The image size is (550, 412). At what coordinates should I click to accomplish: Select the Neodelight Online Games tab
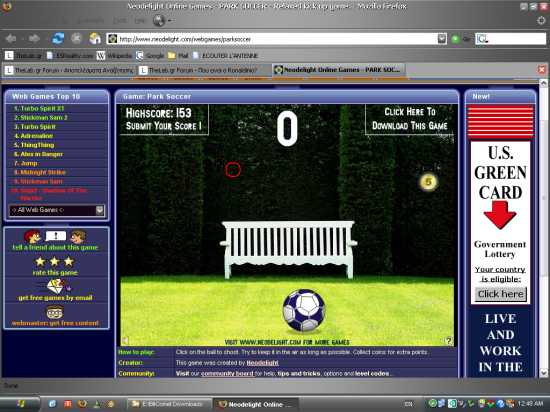pos(337,70)
